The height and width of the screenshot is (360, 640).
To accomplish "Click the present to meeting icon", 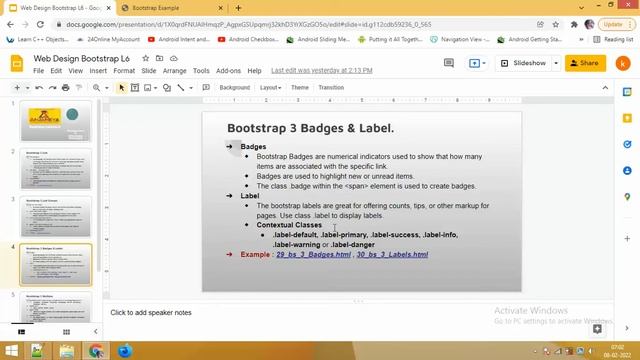I will (474, 63).
